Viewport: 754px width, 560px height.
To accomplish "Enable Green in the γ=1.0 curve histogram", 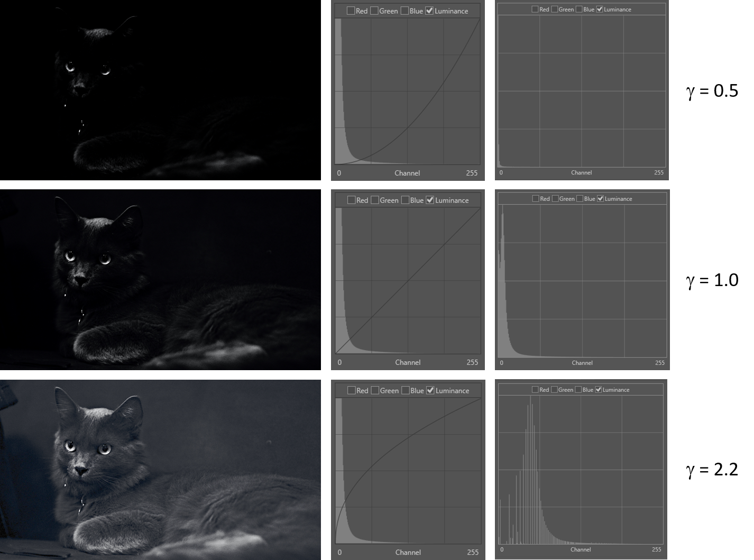I will click(375, 200).
